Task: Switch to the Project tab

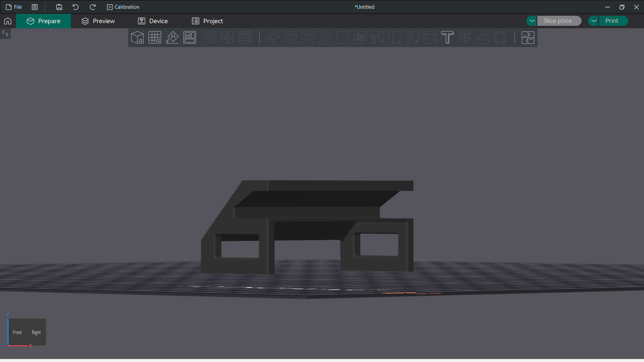Action: coord(207,21)
